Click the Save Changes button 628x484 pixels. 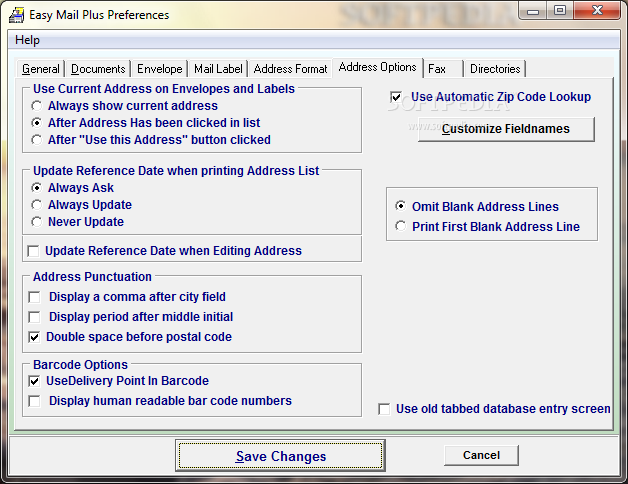pyautogui.click(x=280, y=456)
